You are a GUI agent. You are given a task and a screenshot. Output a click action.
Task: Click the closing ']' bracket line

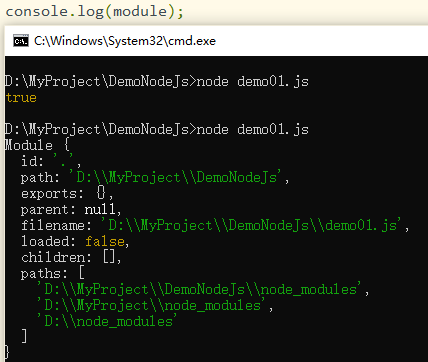click(x=24, y=336)
